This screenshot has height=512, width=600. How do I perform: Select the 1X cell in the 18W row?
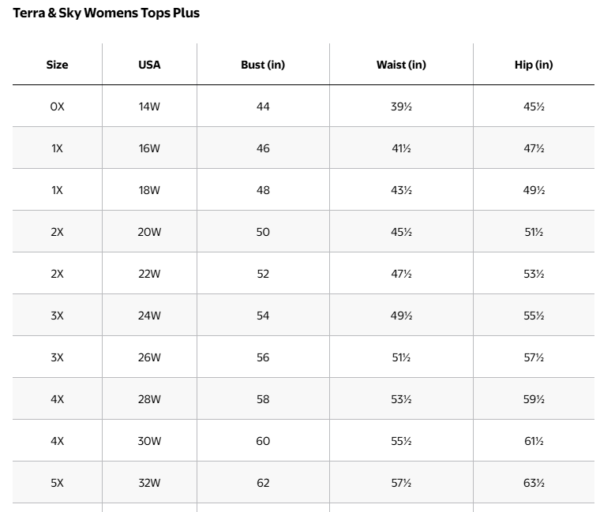57,190
